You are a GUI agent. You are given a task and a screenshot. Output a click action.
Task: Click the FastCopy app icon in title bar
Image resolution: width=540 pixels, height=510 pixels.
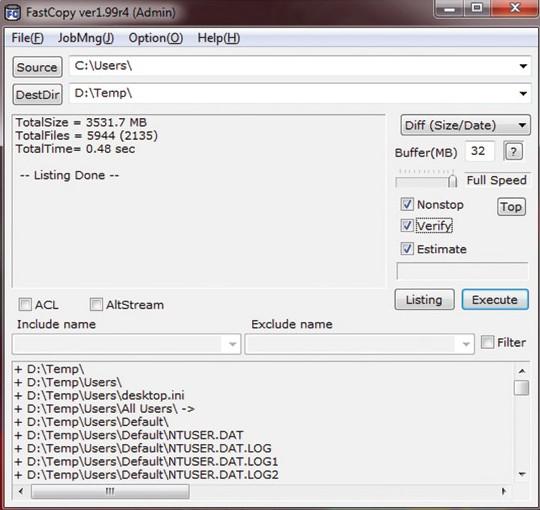pyautogui.click(x=13, y=13)
